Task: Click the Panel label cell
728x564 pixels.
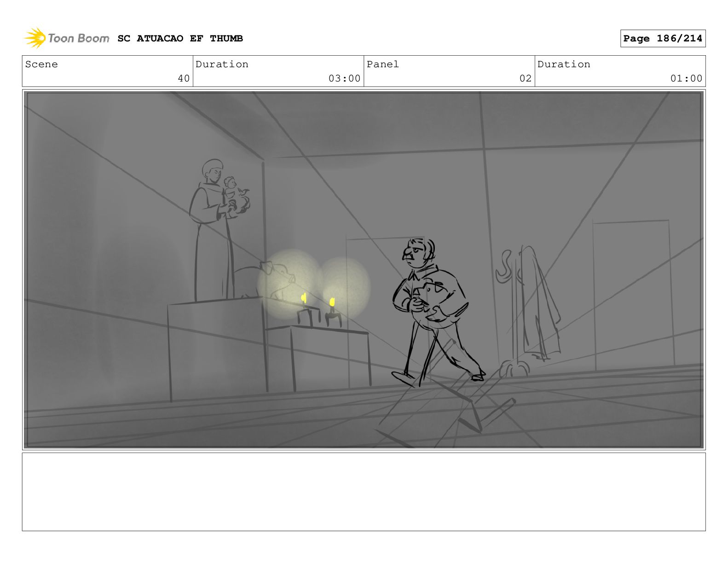Action: [449, 71]
